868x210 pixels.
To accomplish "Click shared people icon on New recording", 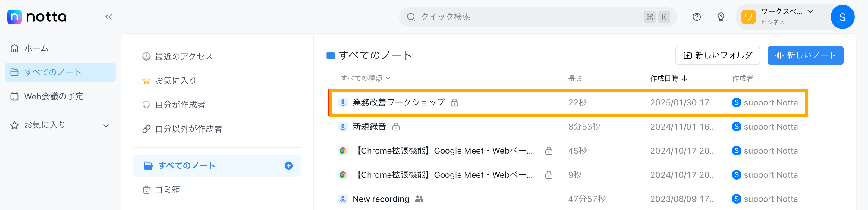I will [419, 199].
